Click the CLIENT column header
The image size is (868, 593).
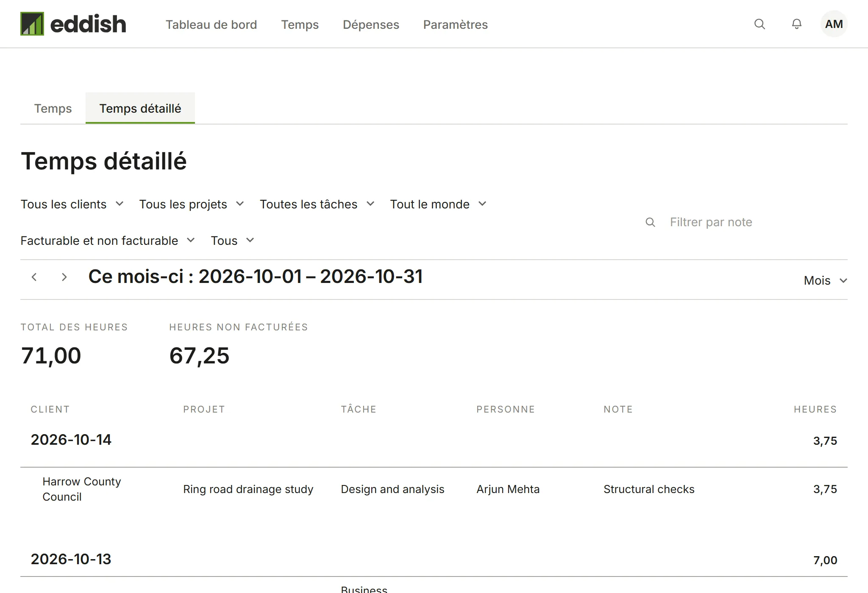[x=50, y=409]
